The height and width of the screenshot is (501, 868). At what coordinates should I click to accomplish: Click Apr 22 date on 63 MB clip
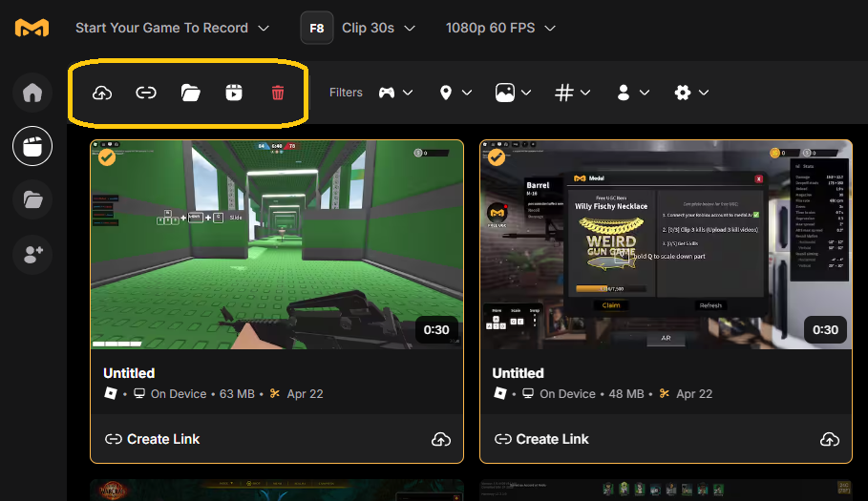pos(305,394)
